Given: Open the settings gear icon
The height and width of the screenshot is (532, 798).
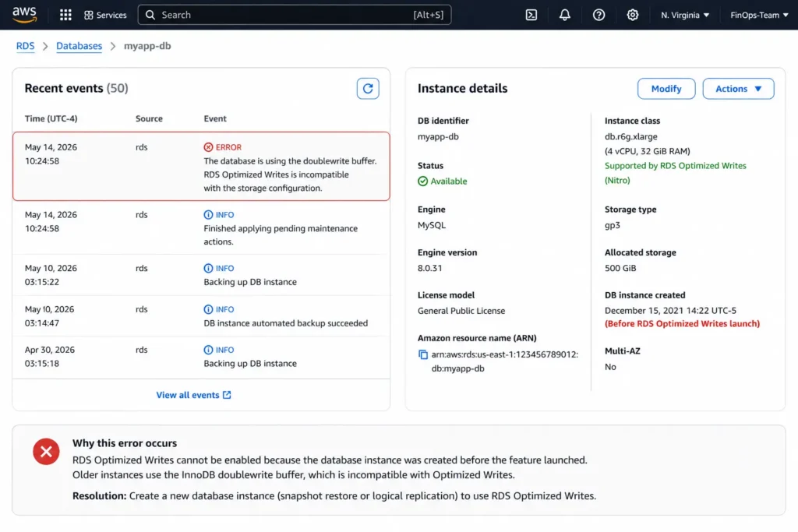Looking at the screenshot, I should point(632,16).
